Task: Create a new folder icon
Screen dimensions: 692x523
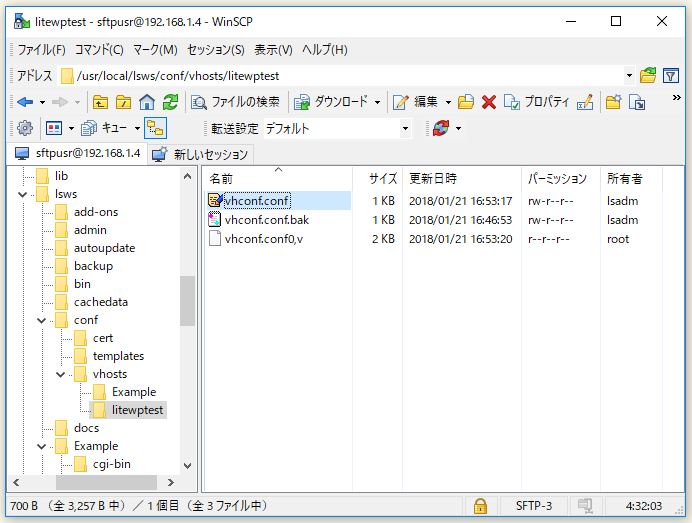Action: tap(613, 102)
